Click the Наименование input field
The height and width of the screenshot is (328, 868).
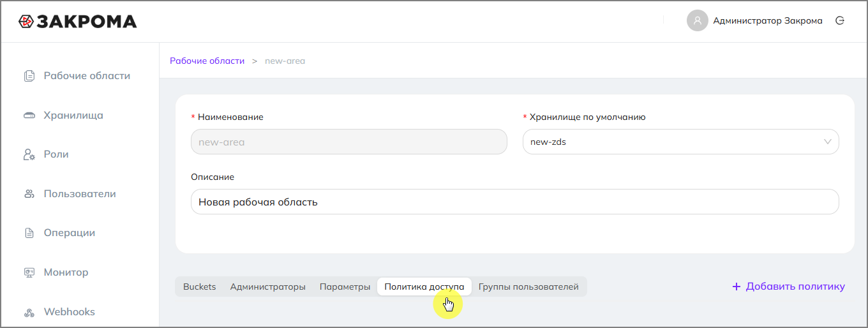pyautogui.click(x=348, y=142)
